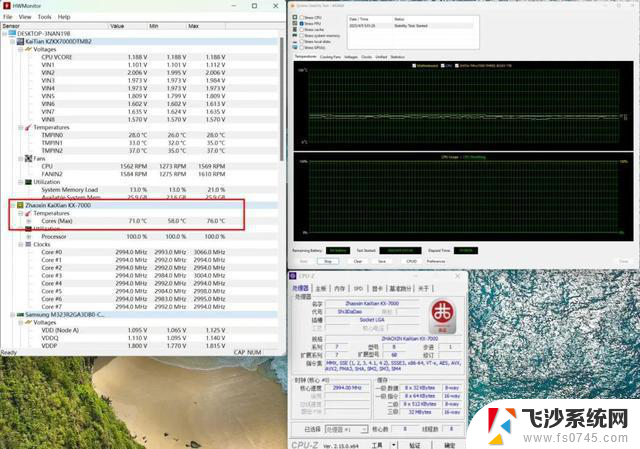
Task: Click the Temperatures thermometer icon under motherboard
Action: [x=28, y=127]
